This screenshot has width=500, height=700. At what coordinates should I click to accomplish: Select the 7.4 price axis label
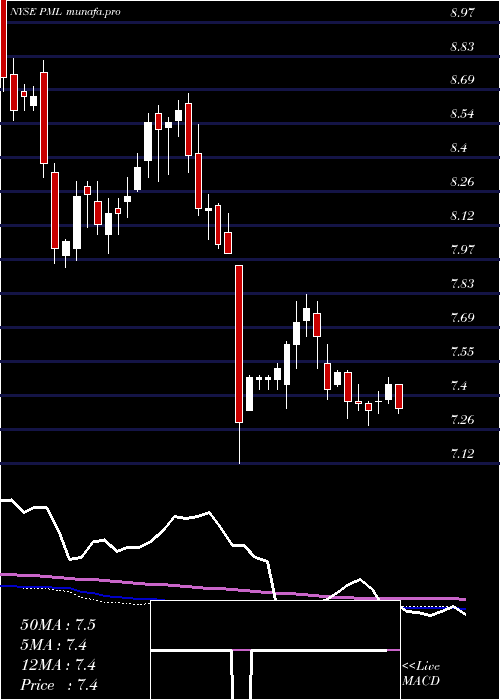[459, 385]
